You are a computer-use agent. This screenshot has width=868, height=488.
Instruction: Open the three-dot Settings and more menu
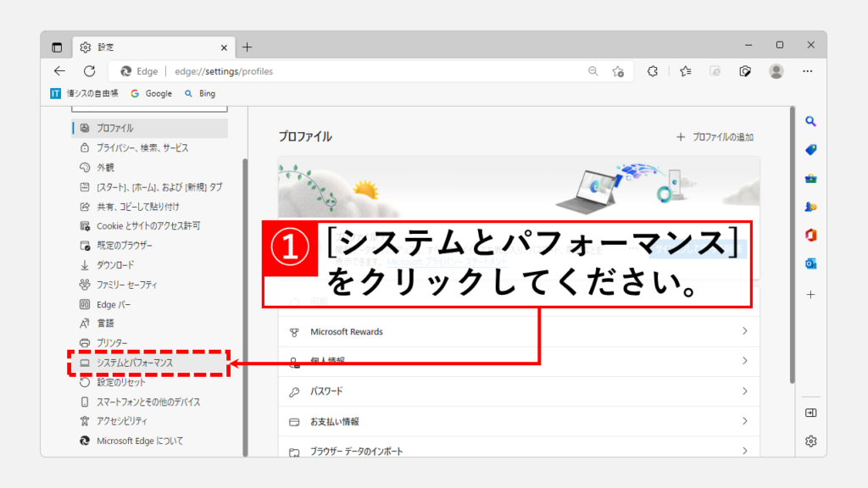tap(808, 72)
